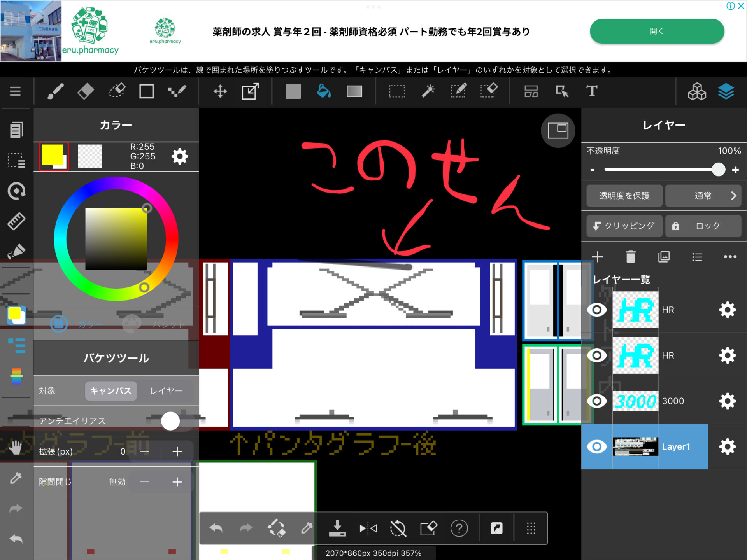Increase the expansion px value
Viewport: 747px width, 560px height.
[177, 451]
